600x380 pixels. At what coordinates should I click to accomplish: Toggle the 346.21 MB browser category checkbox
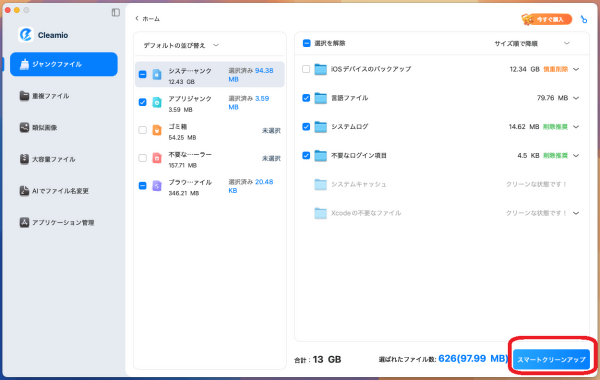[142, 186]
